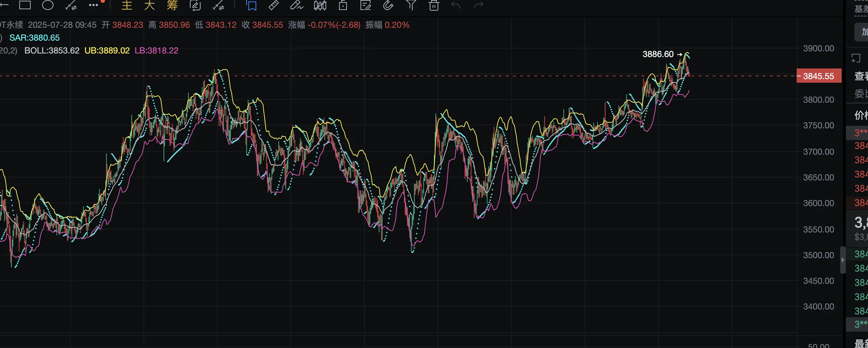Click the high price 3850.96 value
The width and height of the screenshot is (868, 348).
(x=174, y=25)
